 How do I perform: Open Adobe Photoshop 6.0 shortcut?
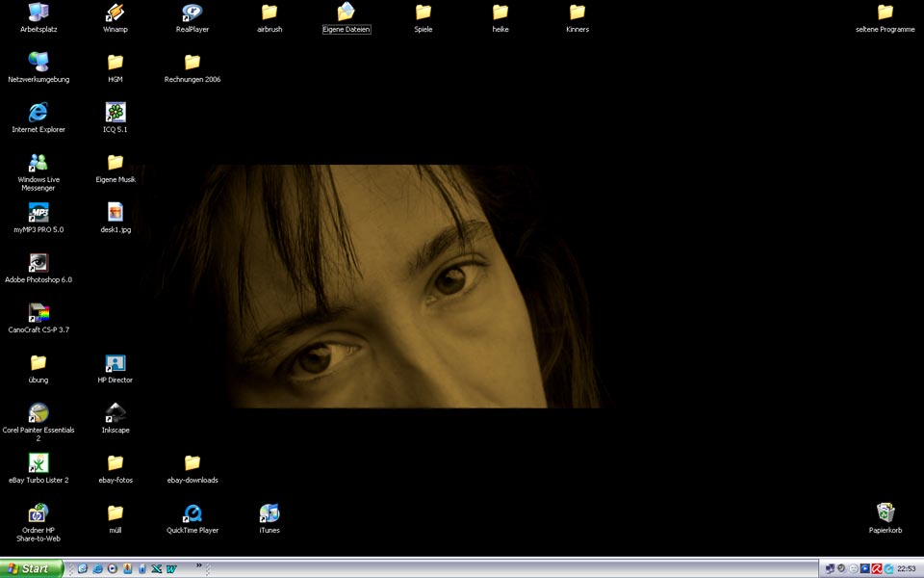tap(38, 263)
